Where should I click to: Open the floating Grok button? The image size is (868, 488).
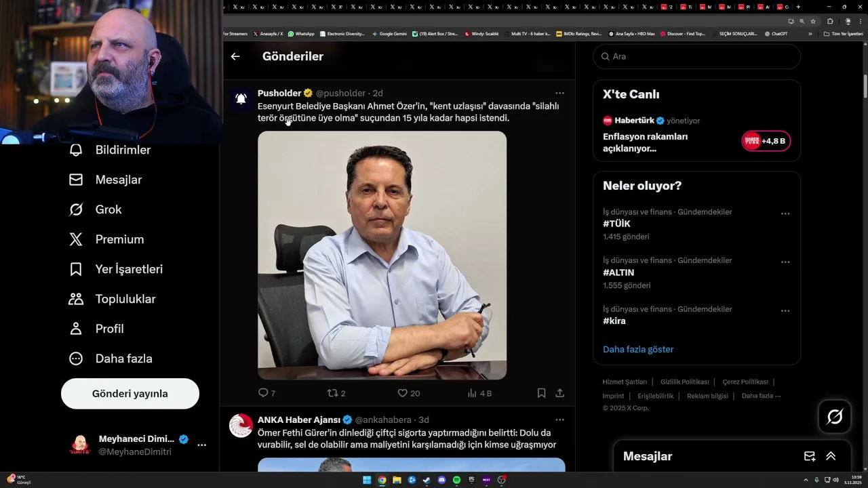click(835, 417)
